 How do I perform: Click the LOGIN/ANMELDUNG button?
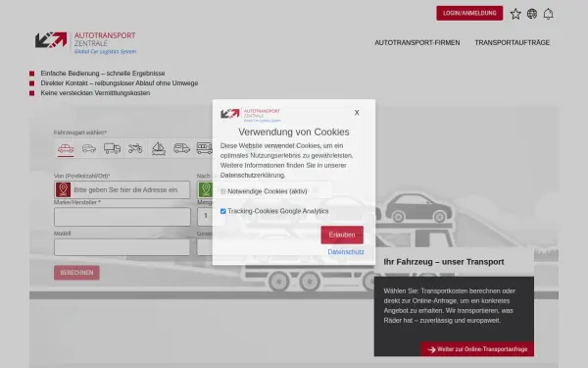(469, 13)
